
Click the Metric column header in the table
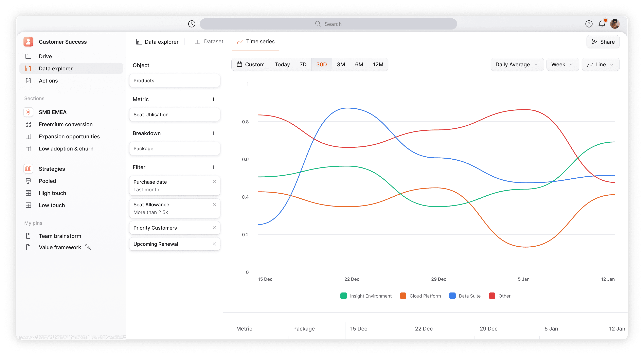coord(244,328)
